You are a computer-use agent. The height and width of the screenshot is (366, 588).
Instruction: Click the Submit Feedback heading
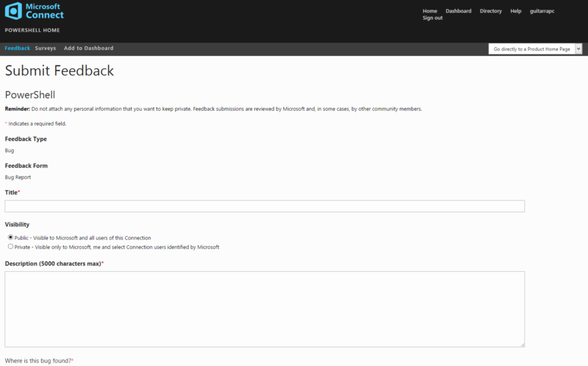pos(60,71)
